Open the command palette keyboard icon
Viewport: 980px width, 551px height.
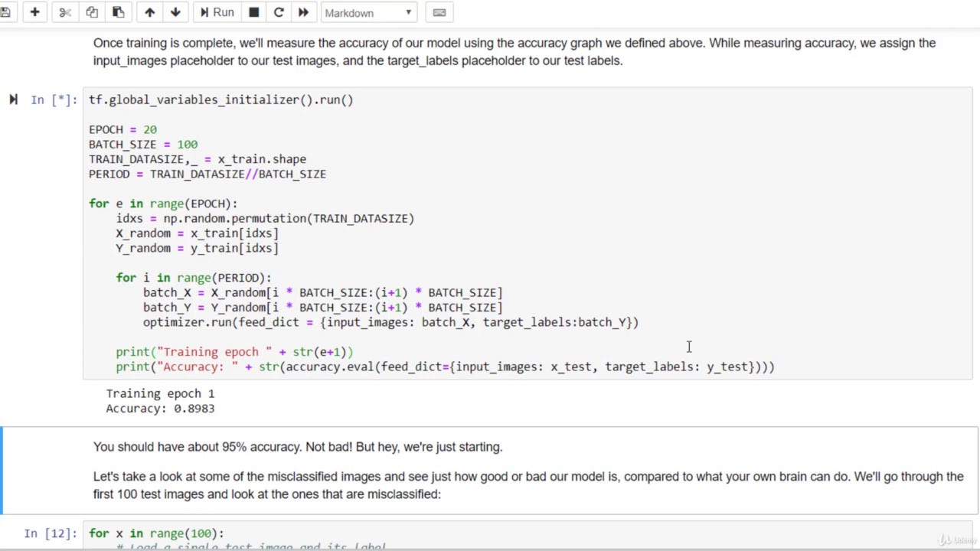click(439, 12)
